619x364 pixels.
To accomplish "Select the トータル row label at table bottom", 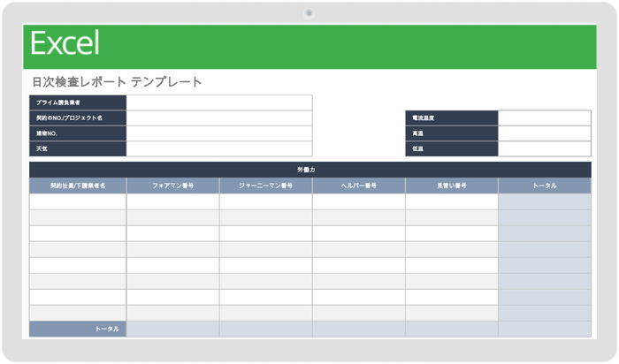I will pyautogui.click(x=78, y=329).
